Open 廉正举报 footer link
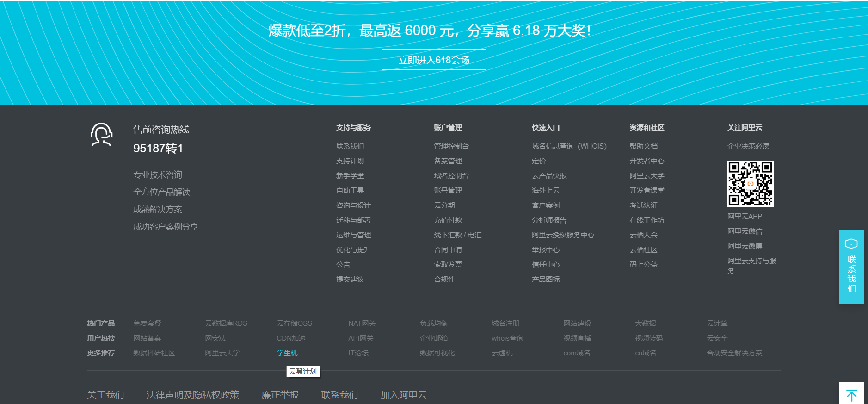The image size is (868, 404). 280,395
